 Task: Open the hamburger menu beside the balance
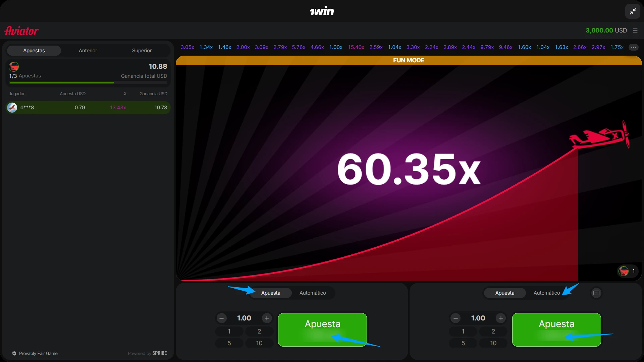(635, 31)
